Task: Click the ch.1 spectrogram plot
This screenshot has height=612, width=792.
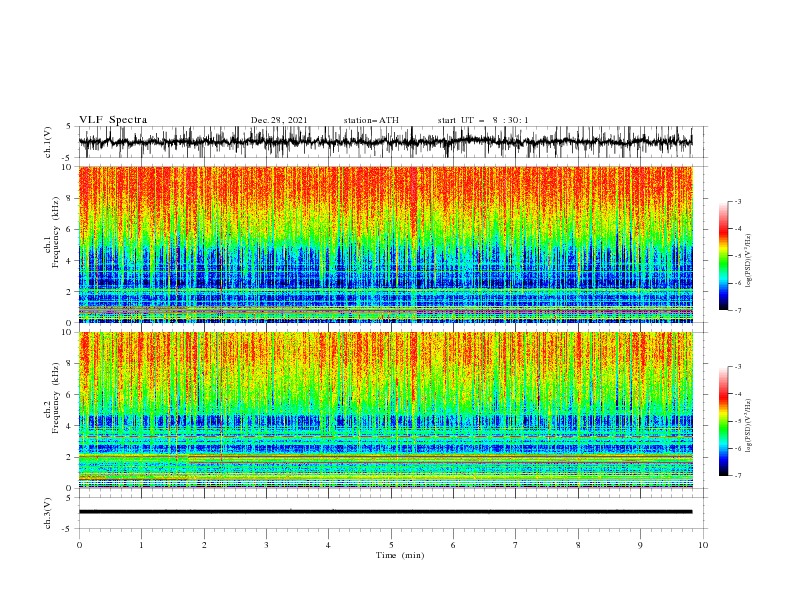Action: coord(385,244)
